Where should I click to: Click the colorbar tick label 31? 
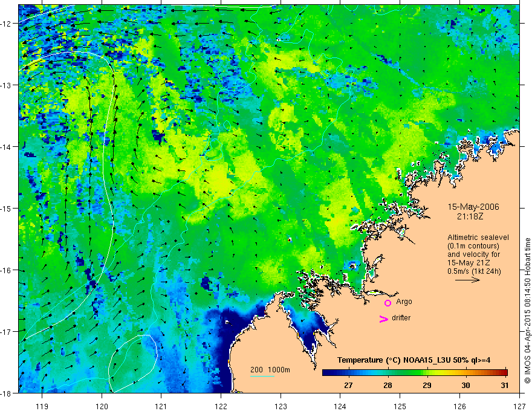(x=505, y=385)
